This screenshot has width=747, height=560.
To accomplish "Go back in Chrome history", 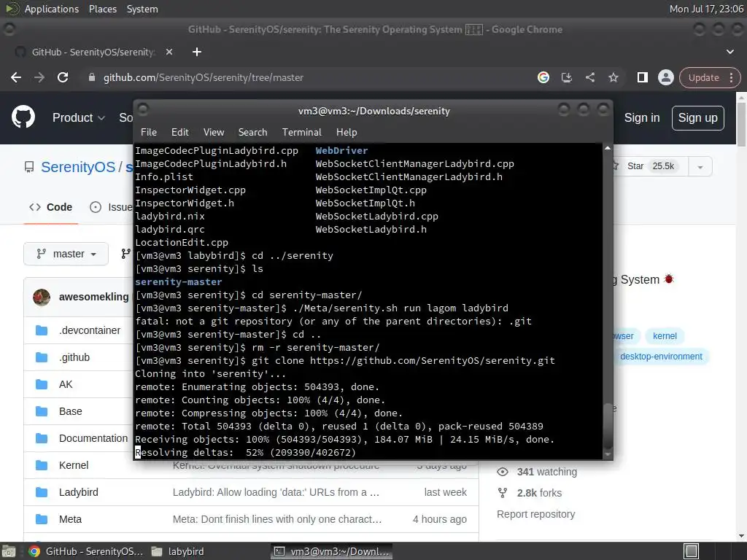I will point(16,77).
